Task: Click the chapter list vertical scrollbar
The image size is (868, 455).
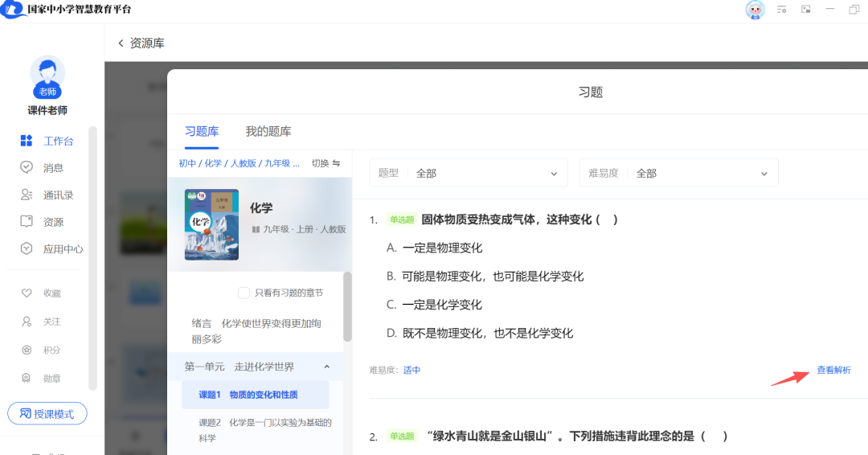Action: coord(347,307)
